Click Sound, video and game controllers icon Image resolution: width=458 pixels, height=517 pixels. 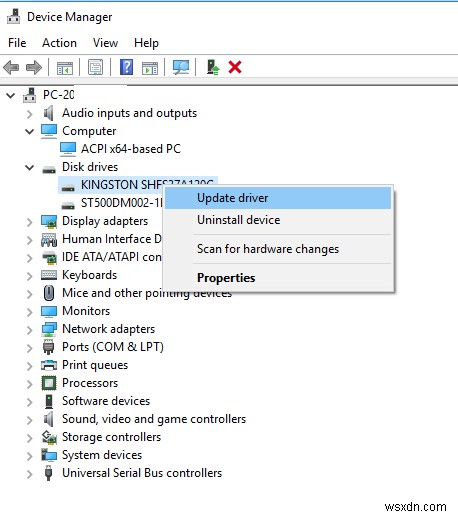[x=49, y=419]
